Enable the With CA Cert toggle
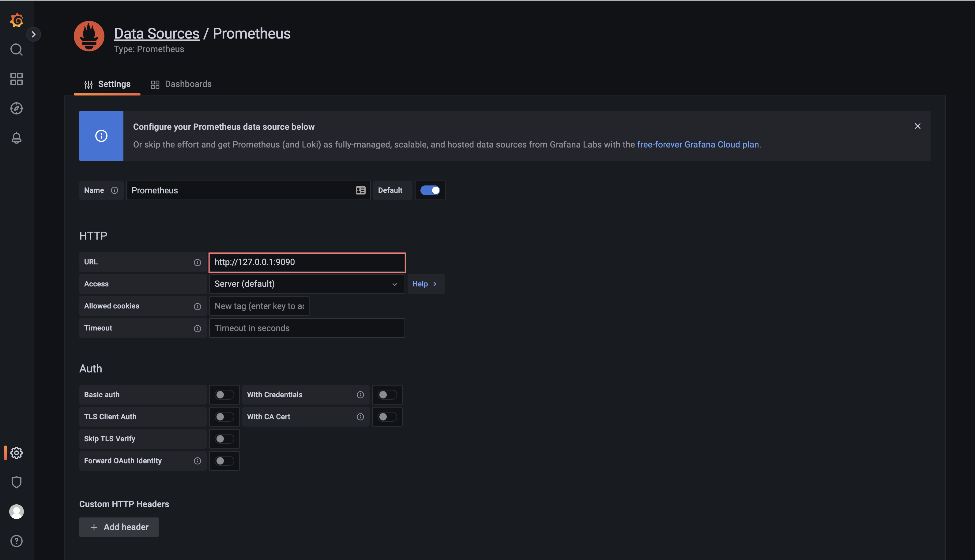 tap(387, 416)
